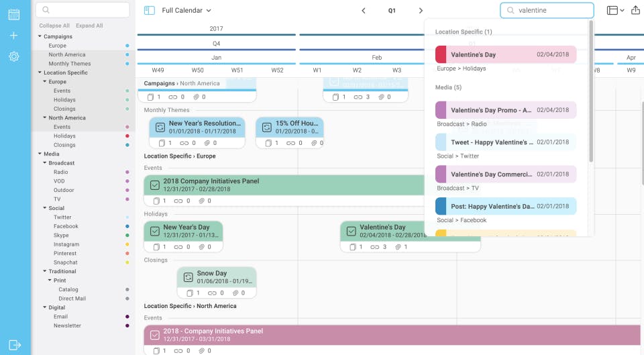Click the logout icon at sidebar bottom
The image size is (644, 355).
point(14,345)
